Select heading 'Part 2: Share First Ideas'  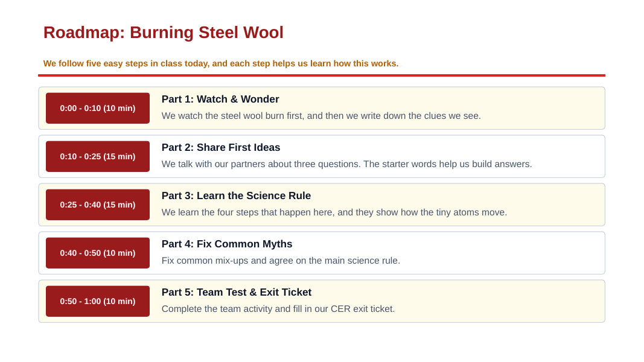(221, 147)
